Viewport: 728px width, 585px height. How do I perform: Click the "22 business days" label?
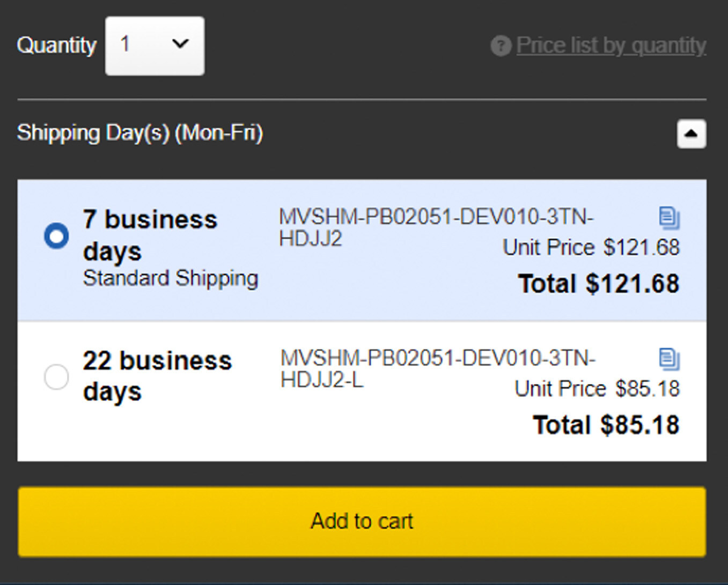(157, 376)
